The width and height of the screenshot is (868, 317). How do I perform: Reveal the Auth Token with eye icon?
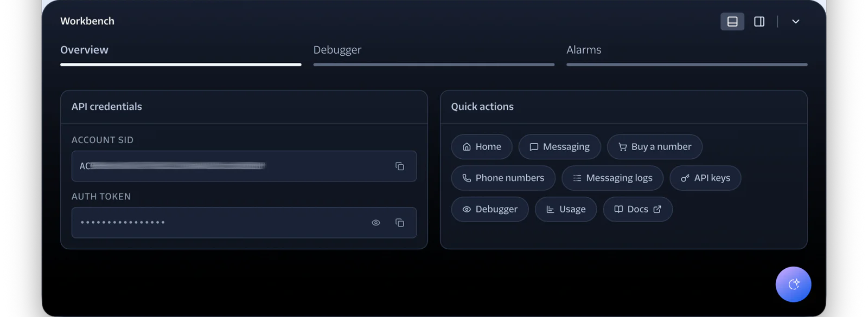376,223
